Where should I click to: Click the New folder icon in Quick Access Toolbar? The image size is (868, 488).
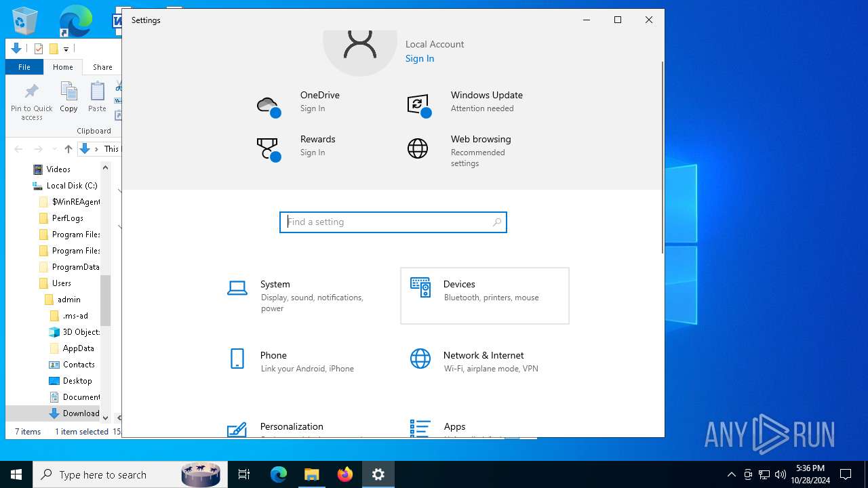coord(54,49)
